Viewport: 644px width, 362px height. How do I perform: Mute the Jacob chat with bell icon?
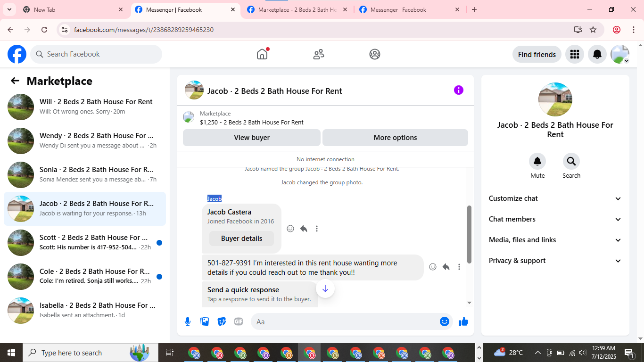point(537,162)
